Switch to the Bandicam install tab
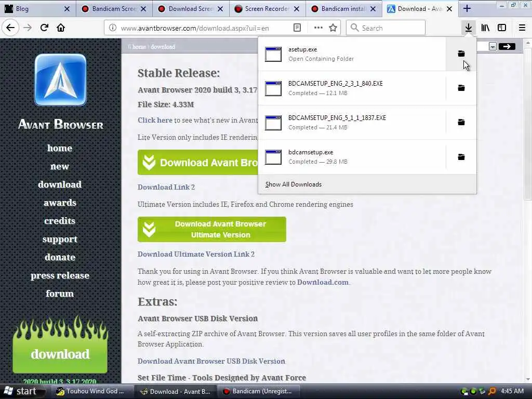Image resolution: width=532 pixels, height=399 pixels. coord(343,9)
